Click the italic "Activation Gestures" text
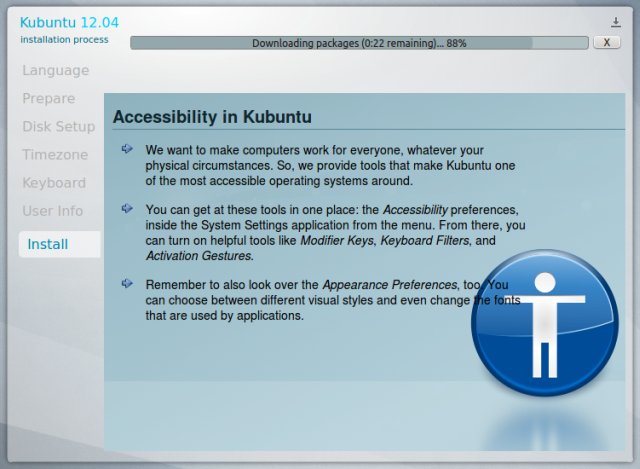 point(199,256)
